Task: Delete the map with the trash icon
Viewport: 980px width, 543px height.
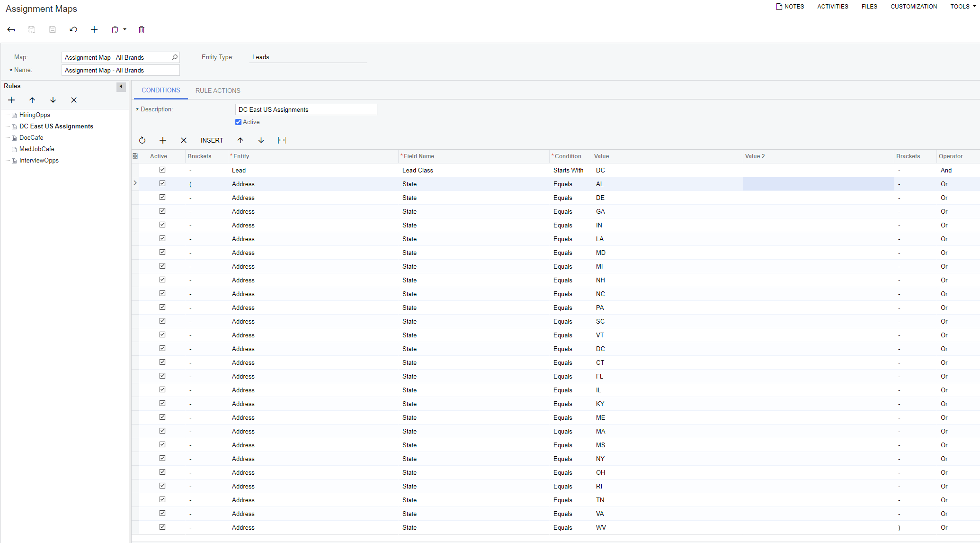Action: coord(142,29)
